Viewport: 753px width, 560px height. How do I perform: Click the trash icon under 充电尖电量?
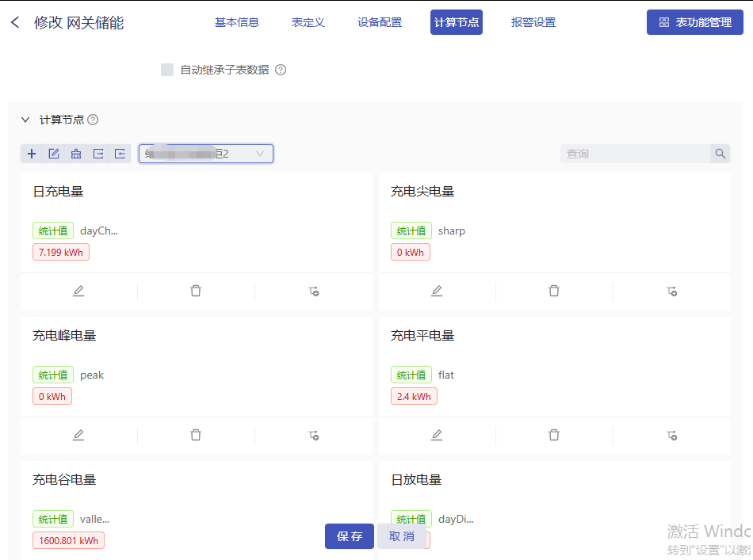(x=554, y=291)
